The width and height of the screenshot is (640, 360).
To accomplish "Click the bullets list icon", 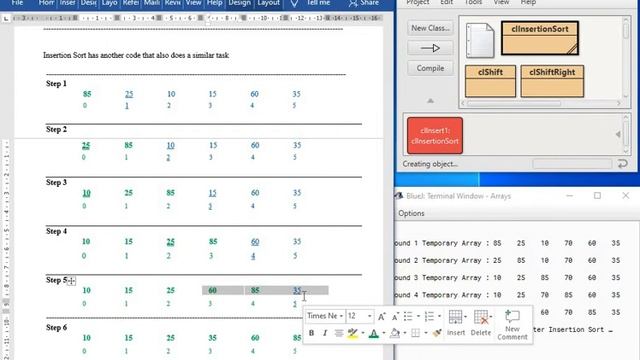I will click(408, 316).
